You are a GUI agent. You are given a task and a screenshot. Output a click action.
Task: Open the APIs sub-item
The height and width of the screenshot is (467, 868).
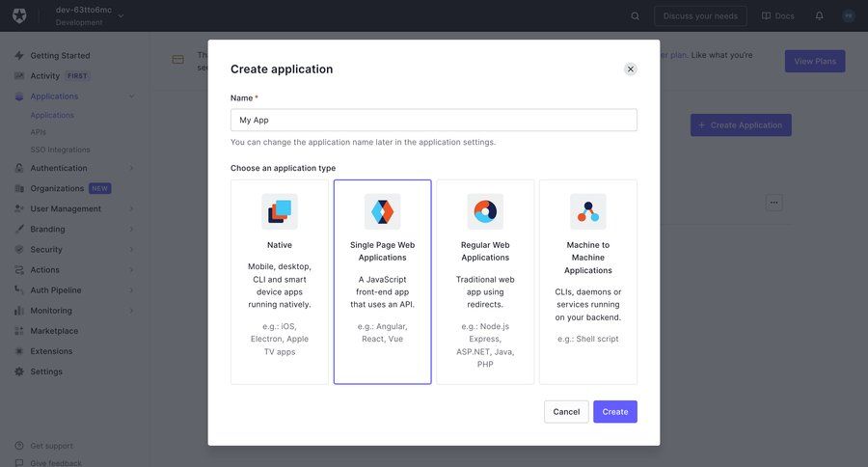point(39,132)
